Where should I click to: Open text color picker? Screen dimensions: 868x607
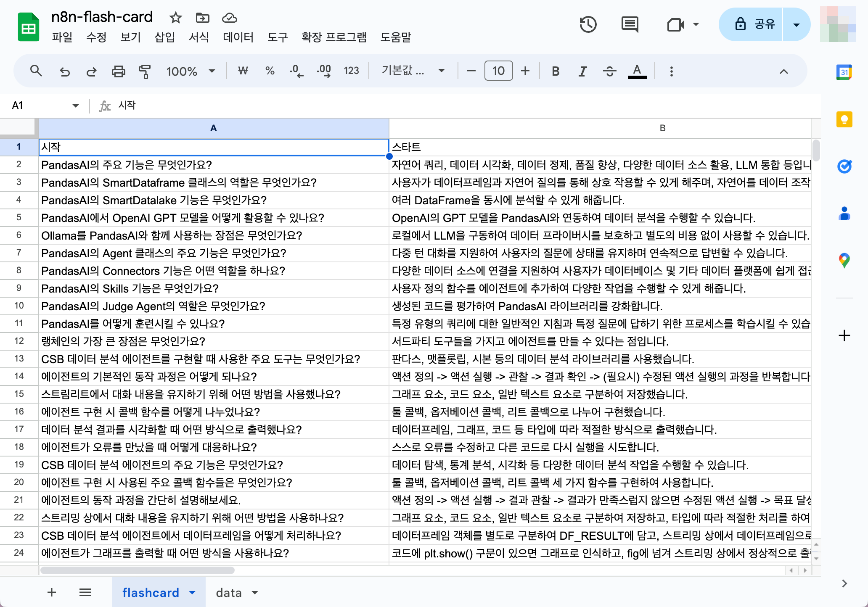(637, 71)
